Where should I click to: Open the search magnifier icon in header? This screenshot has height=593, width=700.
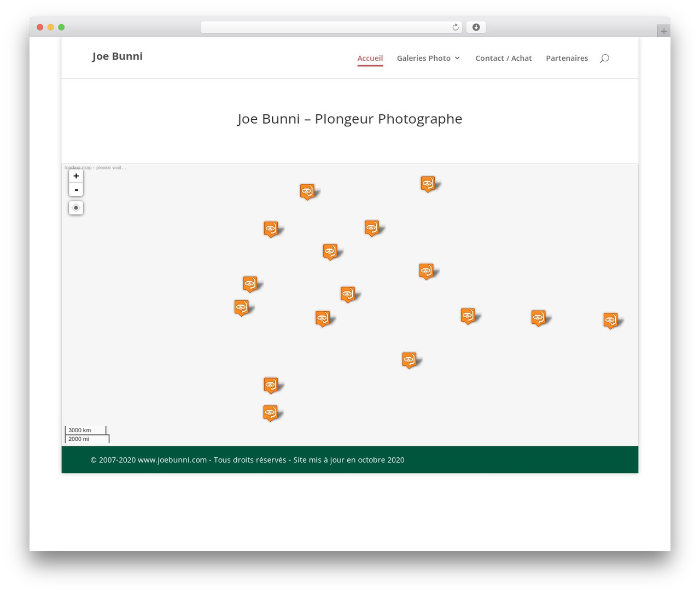coord(604,58)
